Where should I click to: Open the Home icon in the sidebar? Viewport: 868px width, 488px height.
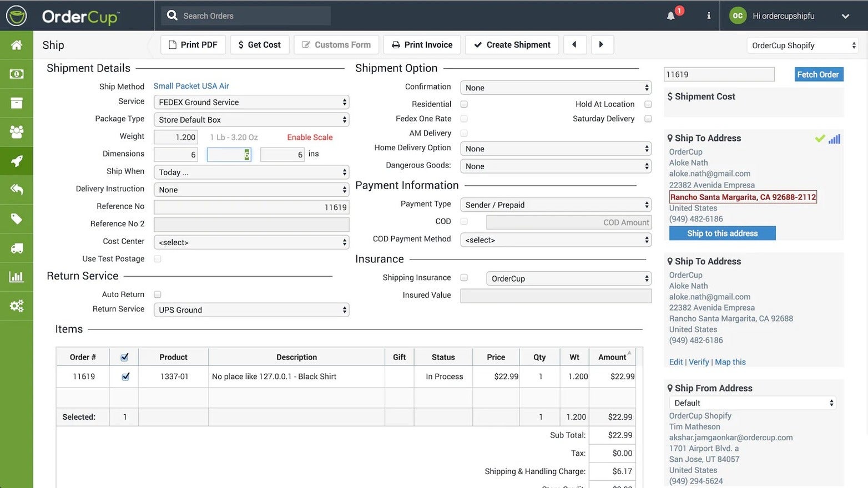pyautogui.click(x=17, y=45)
